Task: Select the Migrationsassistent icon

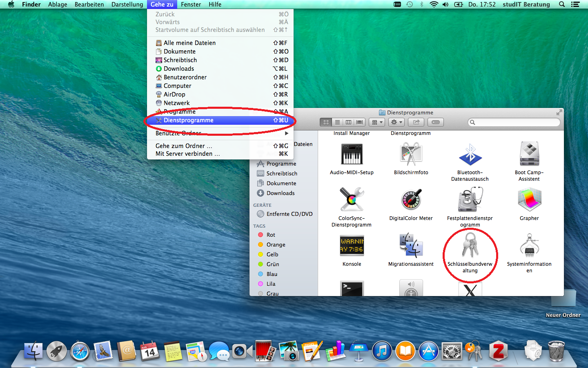Action: pyautogui.click(x=411, y=245)
